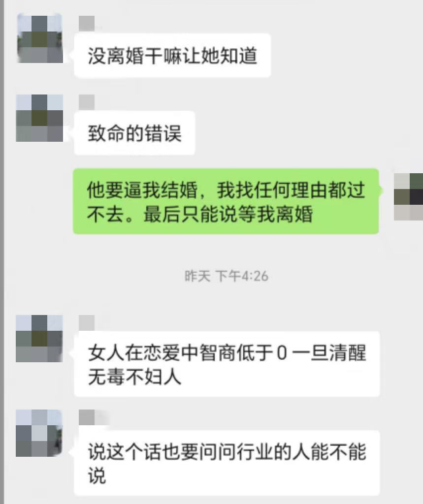The height and width of the screenshot is (504, 423).
Task: Tap the avatar beside "致命的错误" message
Action: click(39, 118)
